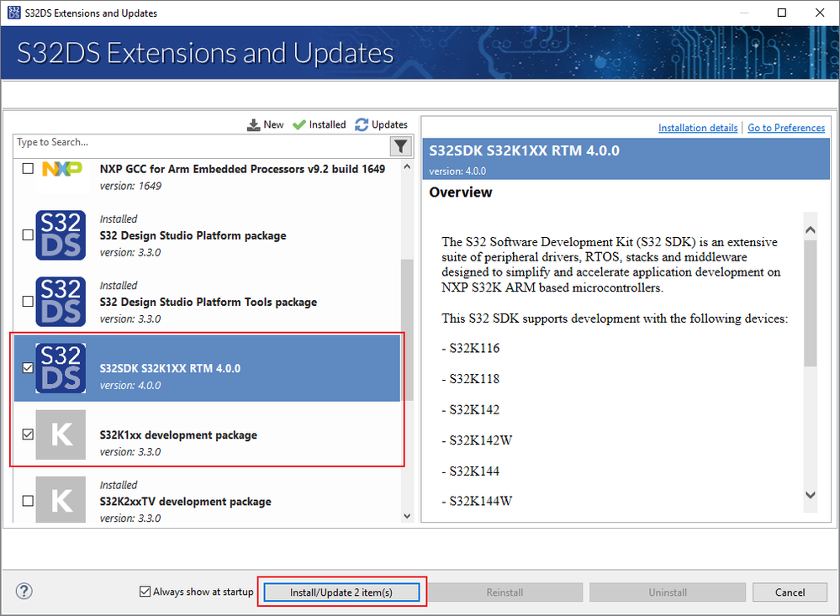840x616 pixels.
Task: Click the Cancel button
Action: point(790,592)
